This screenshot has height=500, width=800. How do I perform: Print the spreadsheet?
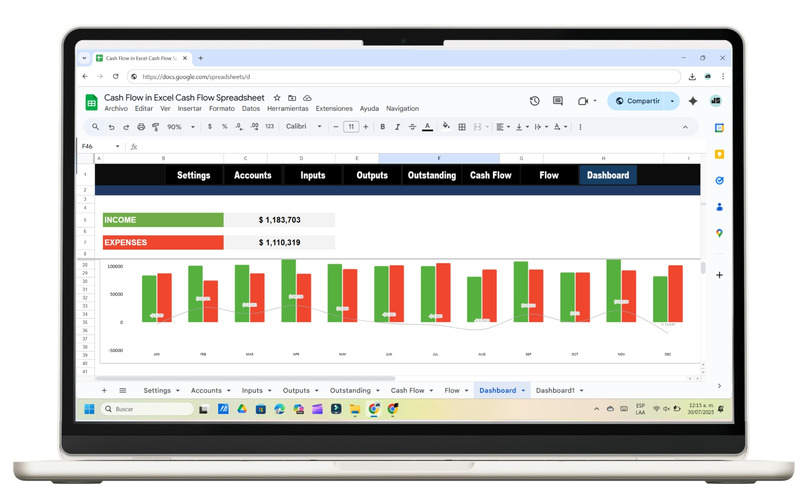(x=141, y=127)
